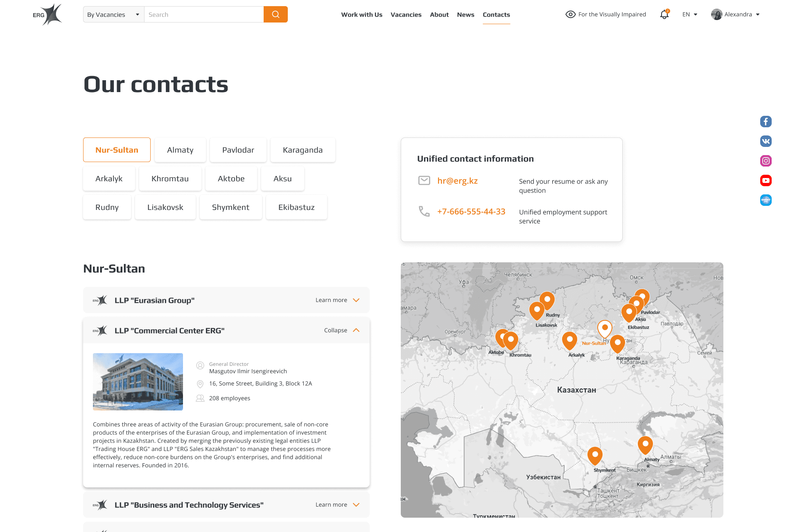This screenshot has width=786, height=532.
Task: Click the Search input field
Action: (203, 14)
